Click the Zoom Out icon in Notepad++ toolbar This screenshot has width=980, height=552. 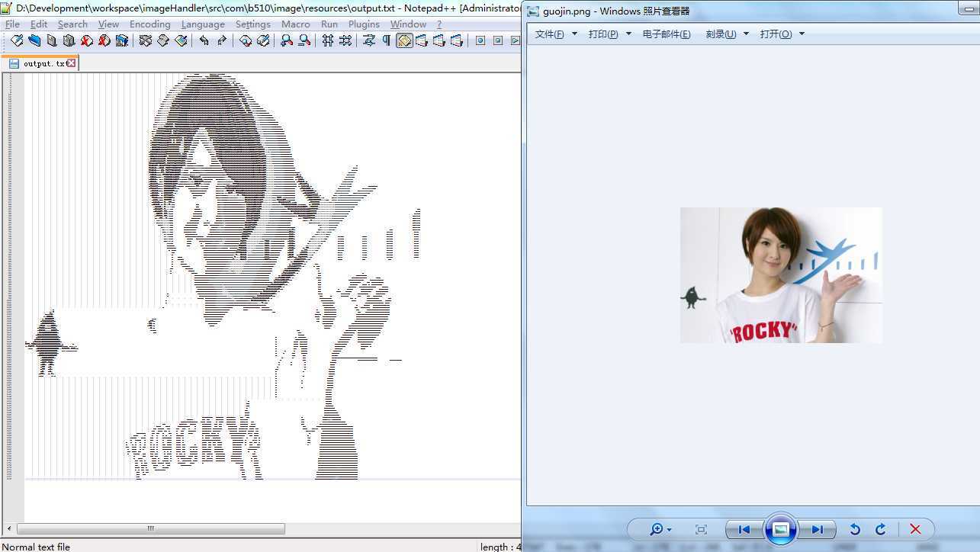[x=304, y=40]
